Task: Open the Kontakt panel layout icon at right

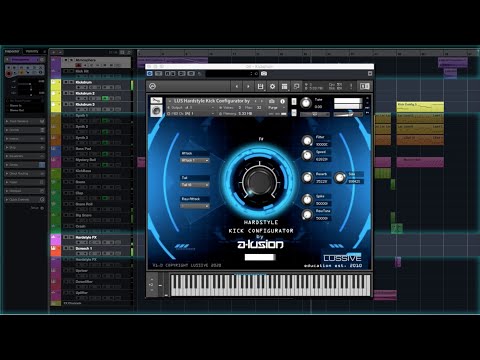Action: (x=365, y=86)
